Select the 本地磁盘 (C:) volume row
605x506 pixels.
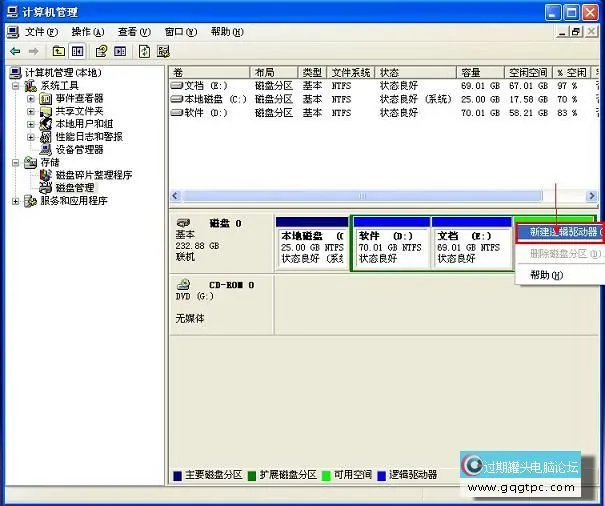pos(383,99)
